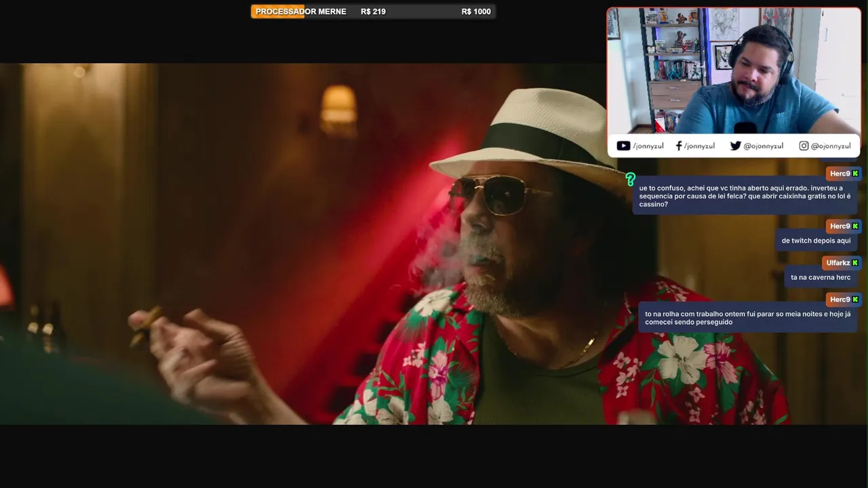
Task: Click the YouTube handle /jonnyzul text
Action: point(648,146)
